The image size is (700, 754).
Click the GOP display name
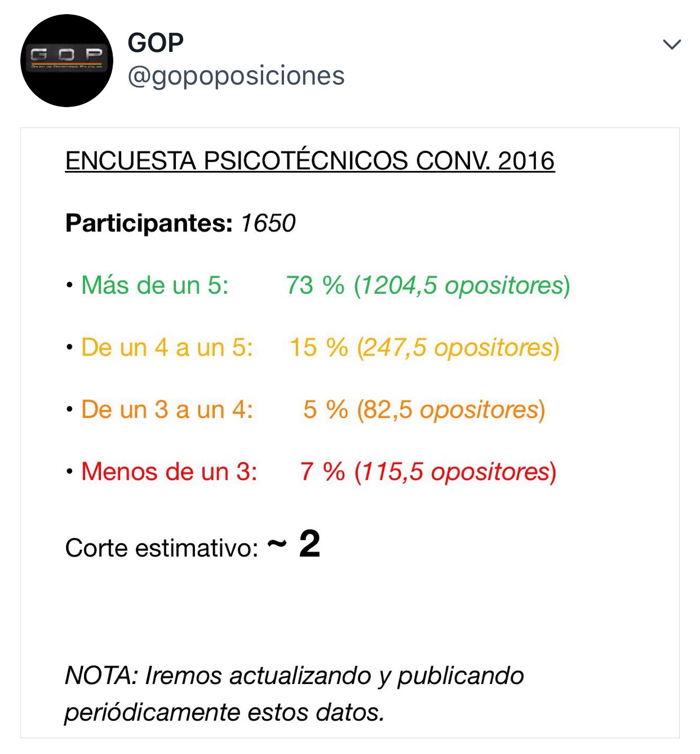[x=152, y=42]
